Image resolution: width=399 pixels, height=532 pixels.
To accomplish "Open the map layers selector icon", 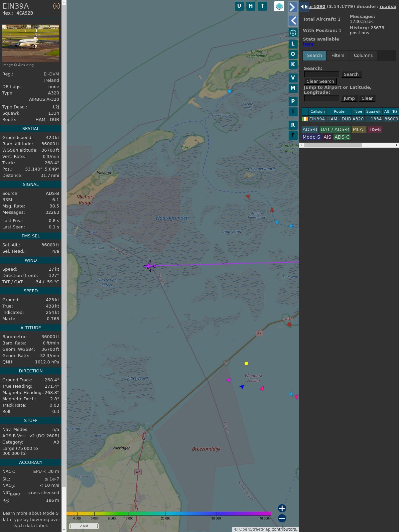I will pyautogui.click(x=279, y=6).
